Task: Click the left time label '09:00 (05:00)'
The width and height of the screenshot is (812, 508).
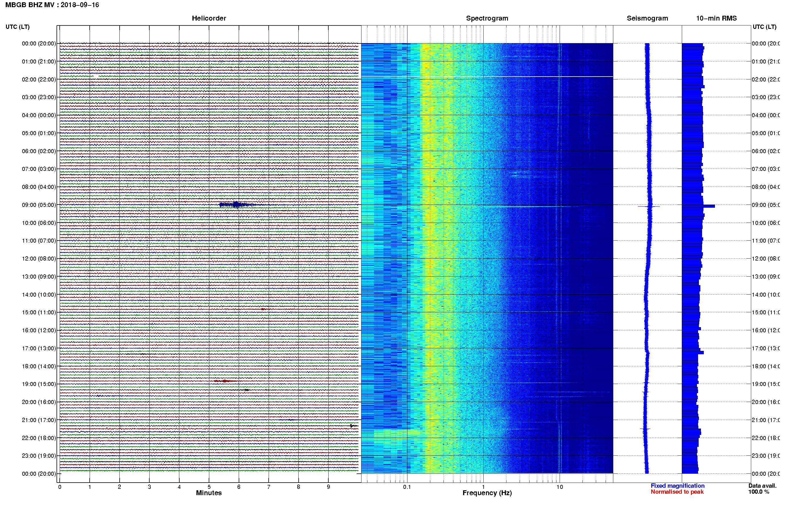Action: coord(39,205)
